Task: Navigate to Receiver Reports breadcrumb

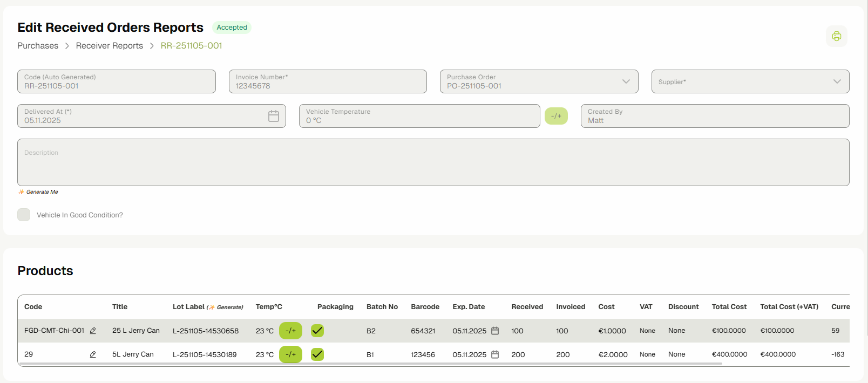Action: 110,46
